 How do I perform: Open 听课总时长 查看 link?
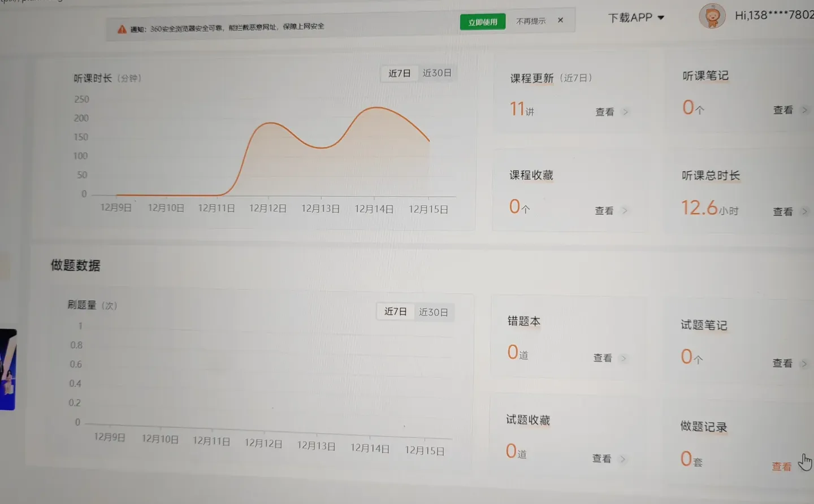(x=782, y=212)
